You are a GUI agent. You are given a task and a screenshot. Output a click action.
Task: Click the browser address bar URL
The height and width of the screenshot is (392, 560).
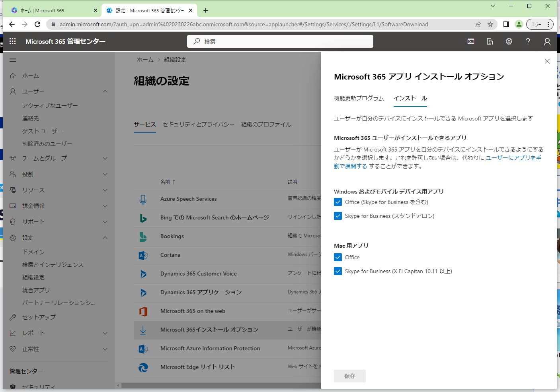244,24
